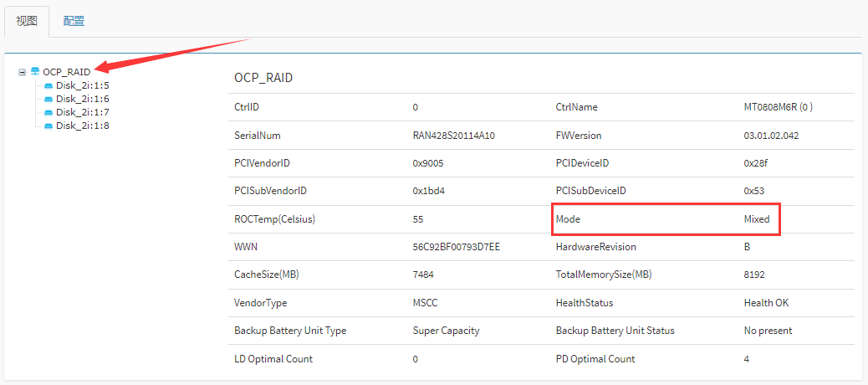Select the OCP_RAID node label
This screenshot has width=868, height=385.
pos(66,72)
